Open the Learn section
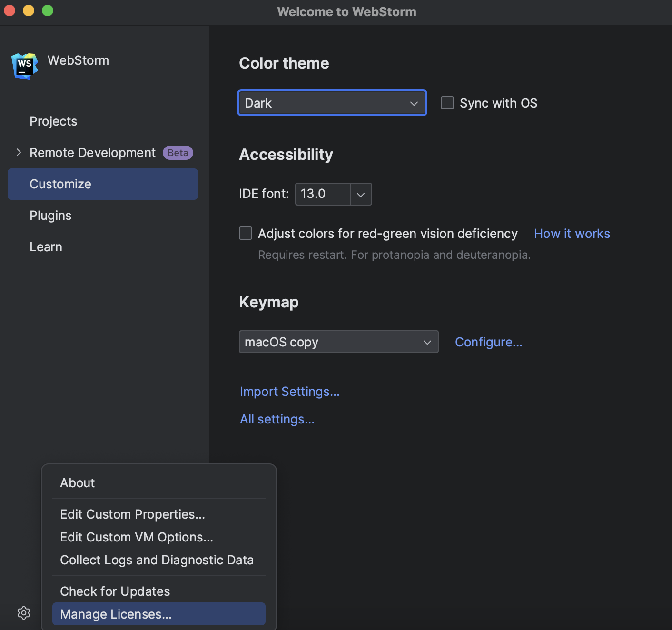The width and height of the screenshot is (672, 630). click(46, 246)
